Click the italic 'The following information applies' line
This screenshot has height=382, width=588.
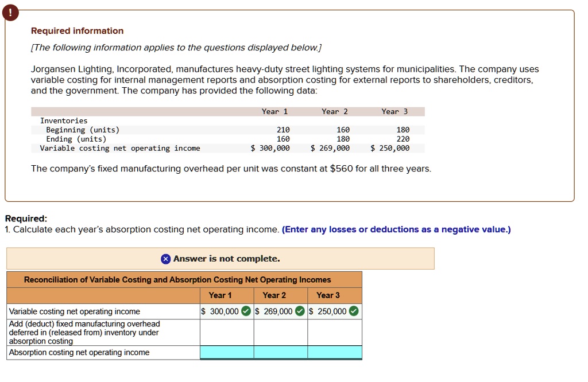(176, 48)
